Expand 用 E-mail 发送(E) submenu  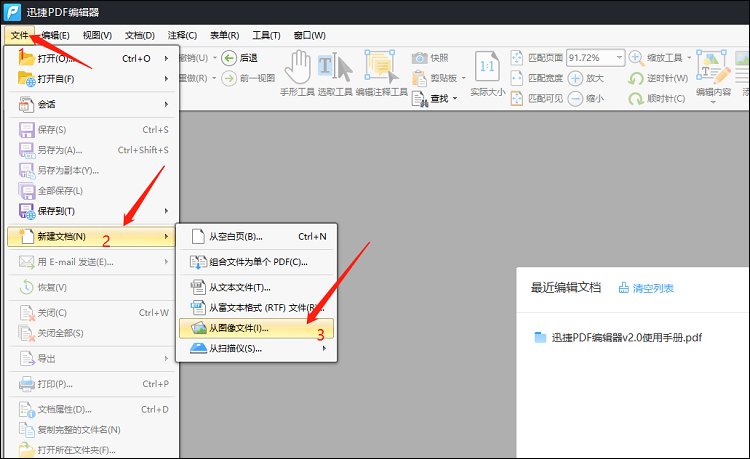tap(93, 262)
